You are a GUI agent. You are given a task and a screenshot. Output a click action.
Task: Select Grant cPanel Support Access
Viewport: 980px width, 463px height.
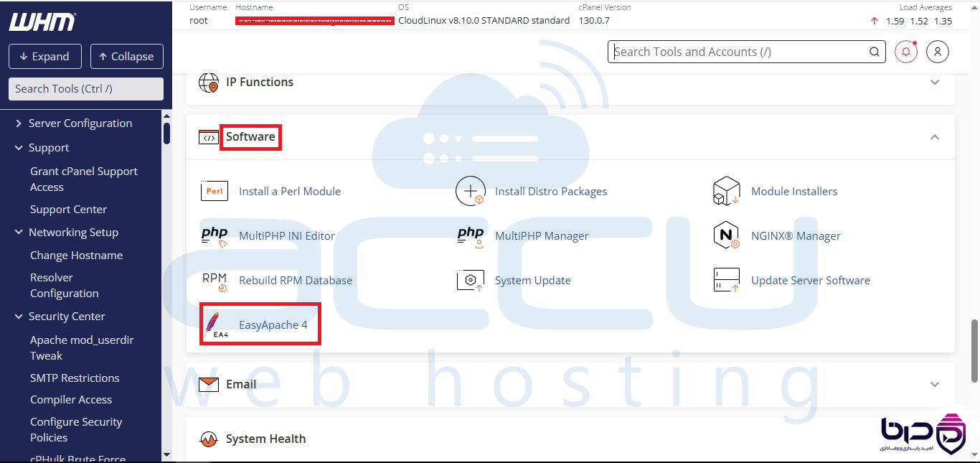pyautogui.click(x=84, y=179)
